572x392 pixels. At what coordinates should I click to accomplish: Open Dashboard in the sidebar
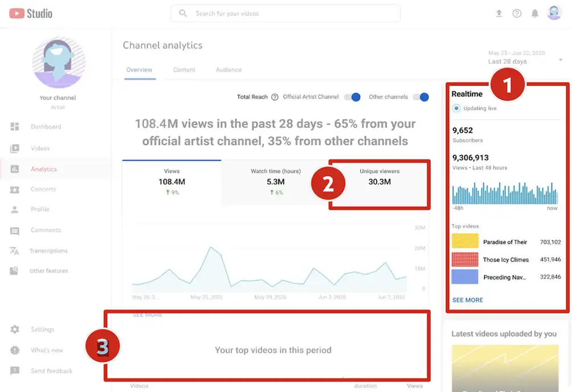[46, 126]
